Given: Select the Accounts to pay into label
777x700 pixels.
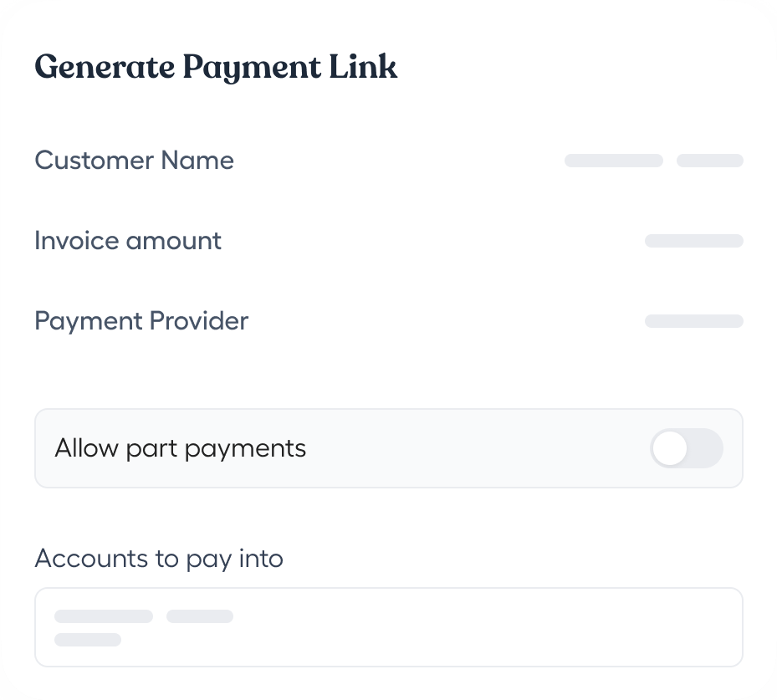Looking at the screenshot, I should (159, 558).
